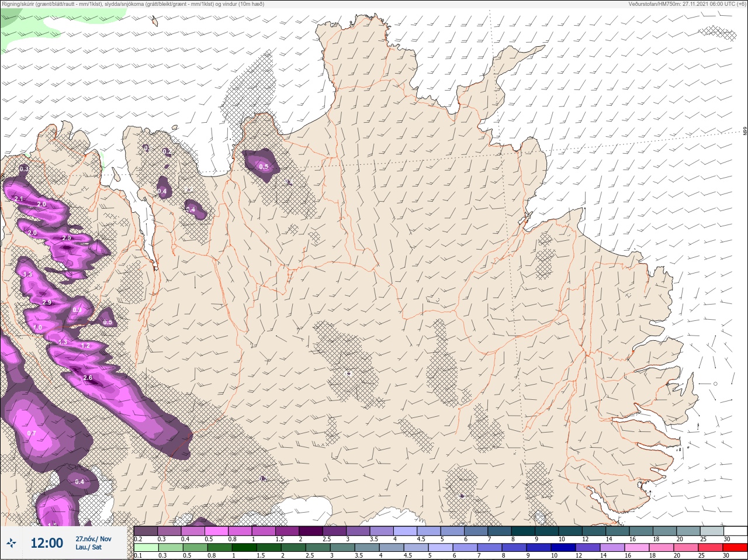Viewport: 748px width, 560px height.
Task: Click the 'Lau./ Sat' weekday text
Action: (x=88, y=548)
